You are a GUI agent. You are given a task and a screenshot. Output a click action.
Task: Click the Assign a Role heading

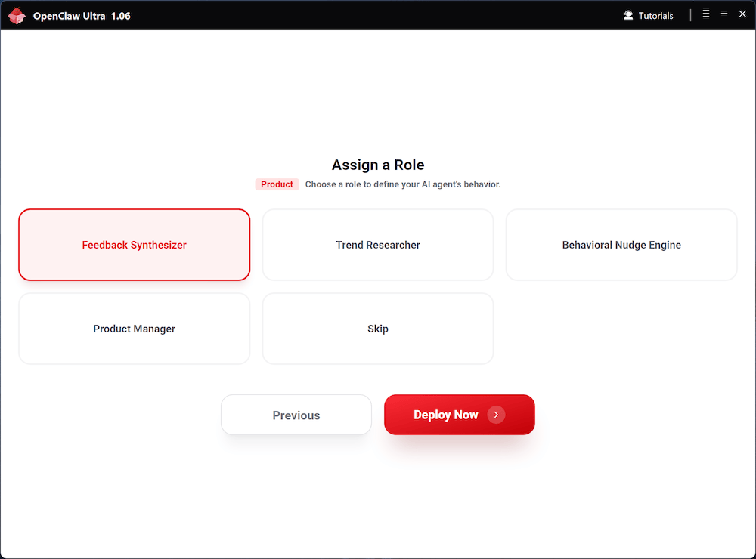point(378,165)
